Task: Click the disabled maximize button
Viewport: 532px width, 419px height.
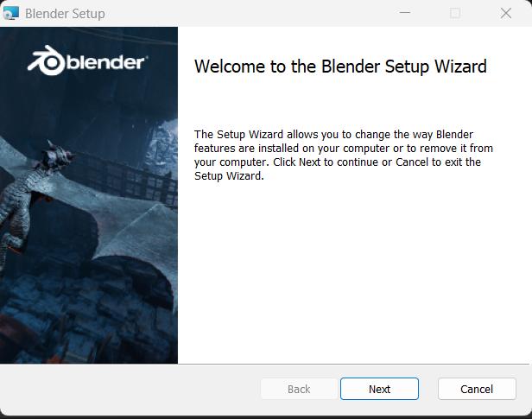Action: pyautogui.click(x=455, y=13)
